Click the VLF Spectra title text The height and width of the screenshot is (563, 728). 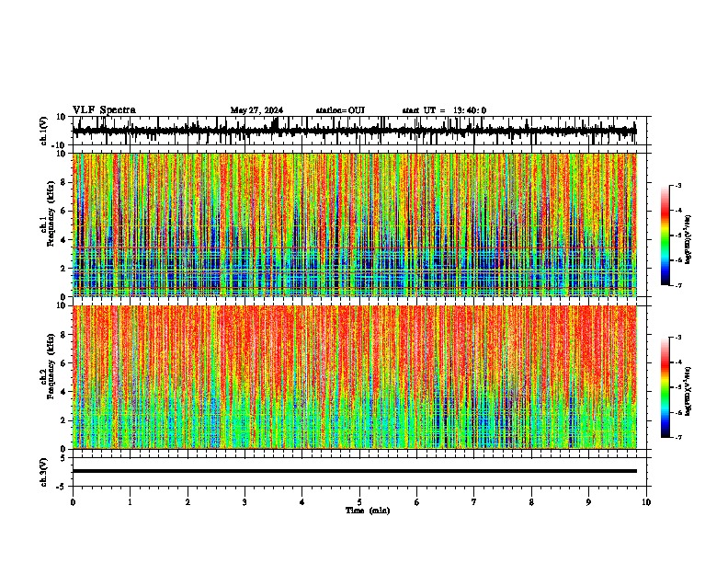pos(104,110)
